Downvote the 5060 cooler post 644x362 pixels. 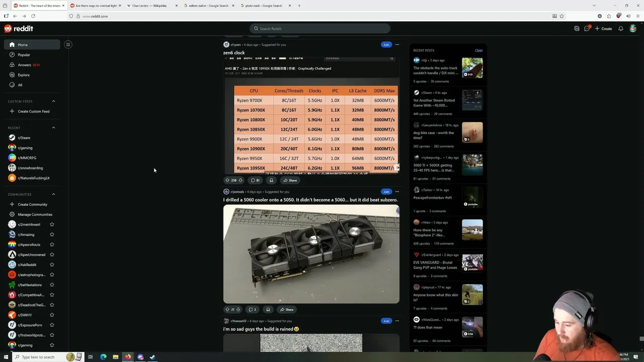[x=238, y=309]
